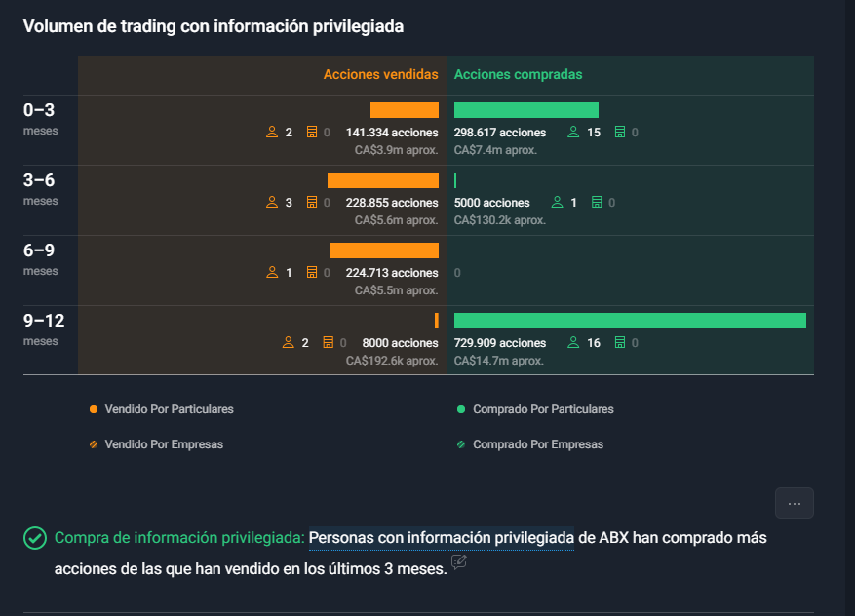This screenshot has width=855, height=616.
Task: Click orange sold bar for 3–6 meses
Action: pyautogui.click(x=383, y=180)
